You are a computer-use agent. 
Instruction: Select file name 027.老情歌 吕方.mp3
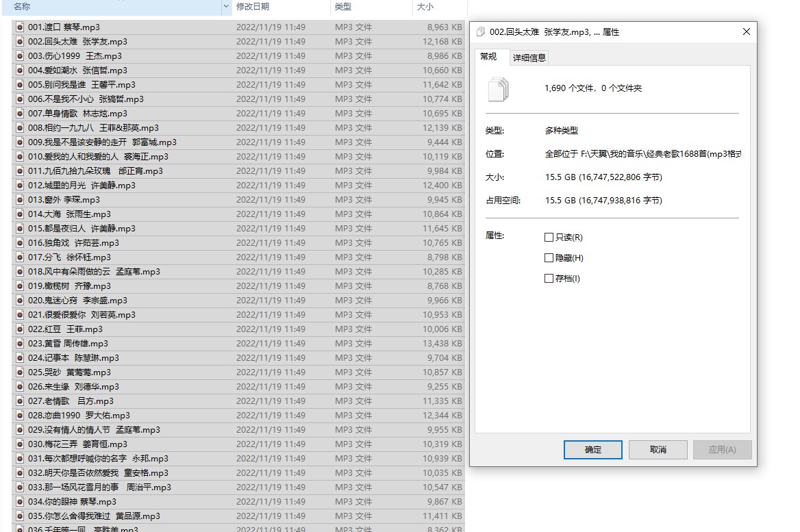click(x=71, y=401)
